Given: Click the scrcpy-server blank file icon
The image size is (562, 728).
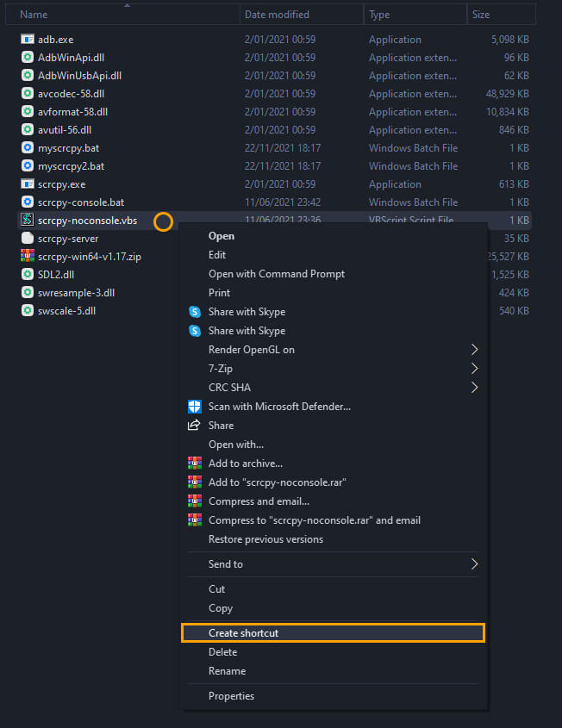Looking at the screenshot, I should tap(28, 238).
